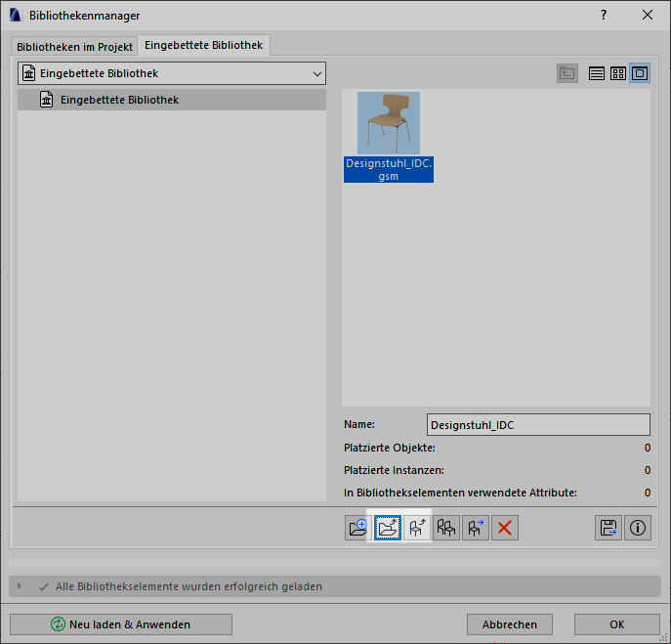Click the duplicate object two-chairs icon
Viewport: 671px width, 644px height.
446,528
